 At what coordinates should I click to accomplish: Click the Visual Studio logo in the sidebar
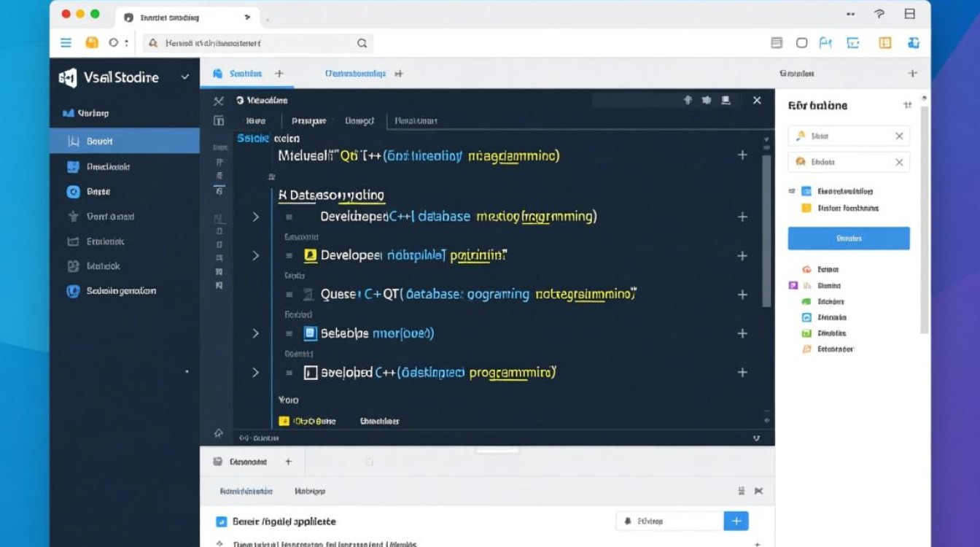(68, 78)
